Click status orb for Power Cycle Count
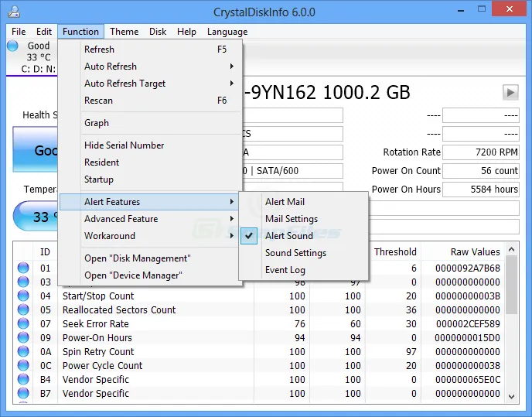This screenshot has width=532, height=417. (23, 365)
